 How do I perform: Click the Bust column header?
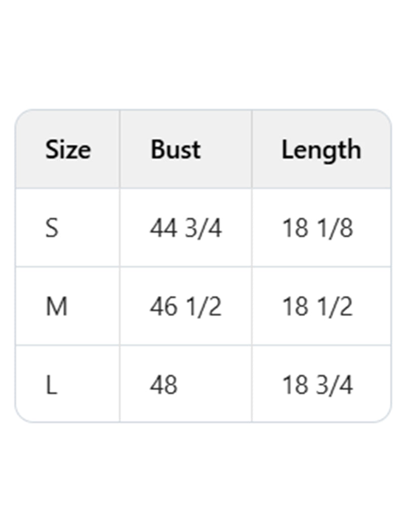pos(175,150)
